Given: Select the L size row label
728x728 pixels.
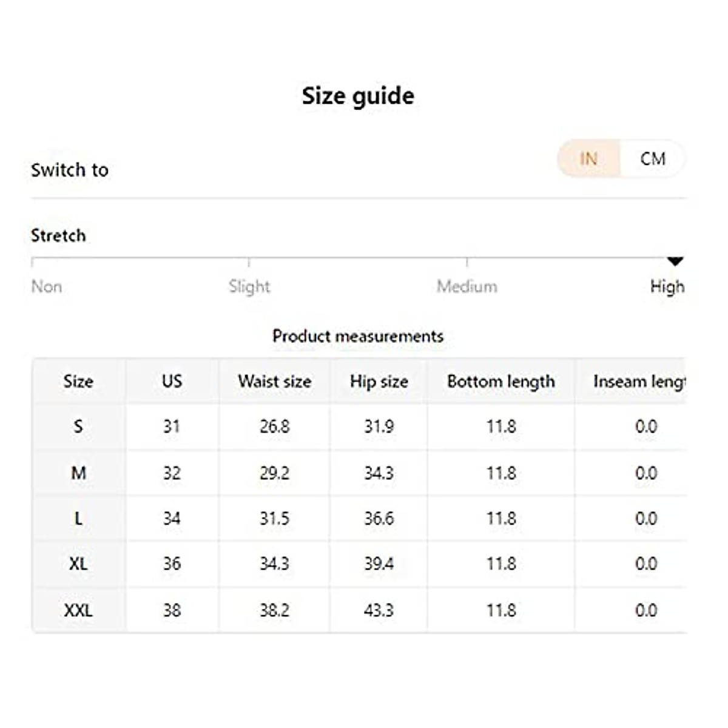Looking at the screenshot, I should [x=78, y=519].
